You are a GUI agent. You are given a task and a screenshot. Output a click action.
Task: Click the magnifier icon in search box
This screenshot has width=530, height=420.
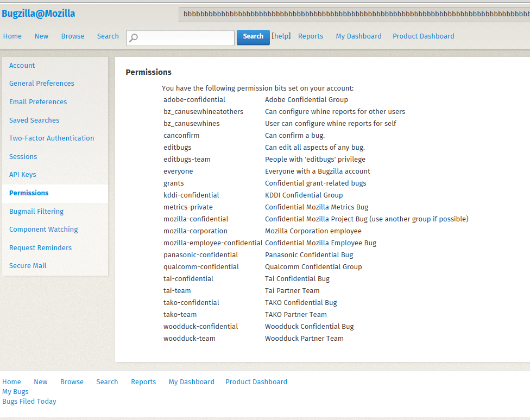pyautogui.click(x=134, y=37)
